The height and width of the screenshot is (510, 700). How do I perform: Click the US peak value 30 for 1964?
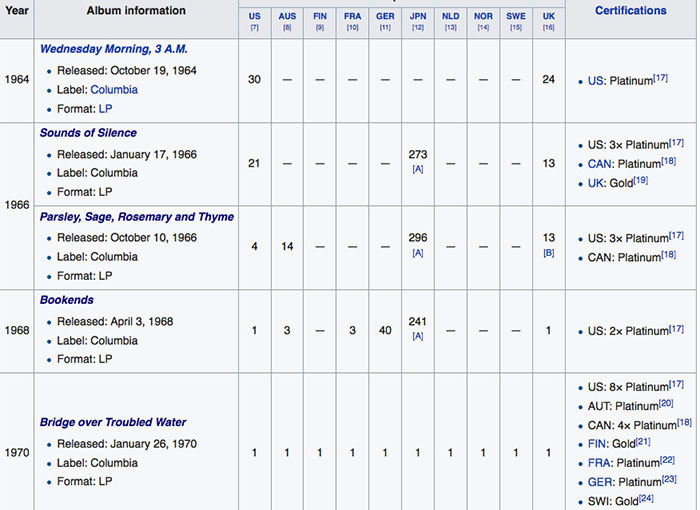(x=254, y=79)
